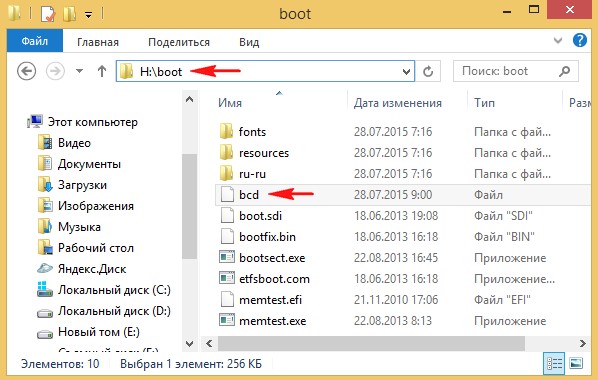Image resolution: width=598 pixels, height=380 pixels.
Task: Click the Back navigation arrow
Action: click(27, 71)
